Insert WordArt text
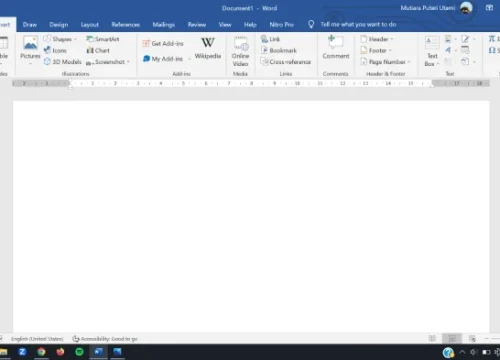The height and width of the screenshot is (360, 500). tap(450, 50)
